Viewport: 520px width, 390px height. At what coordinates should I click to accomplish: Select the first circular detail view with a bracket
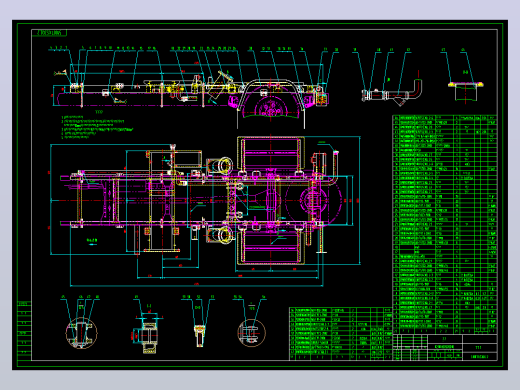(x=81, y=333)
